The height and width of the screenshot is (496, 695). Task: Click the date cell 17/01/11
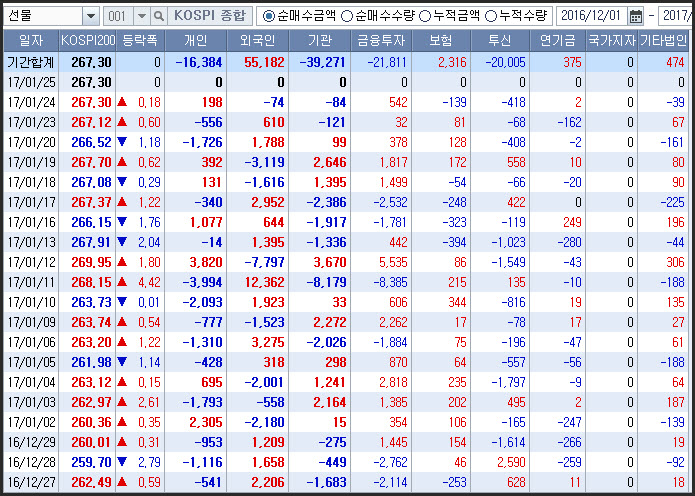click(x=31, y=282)
